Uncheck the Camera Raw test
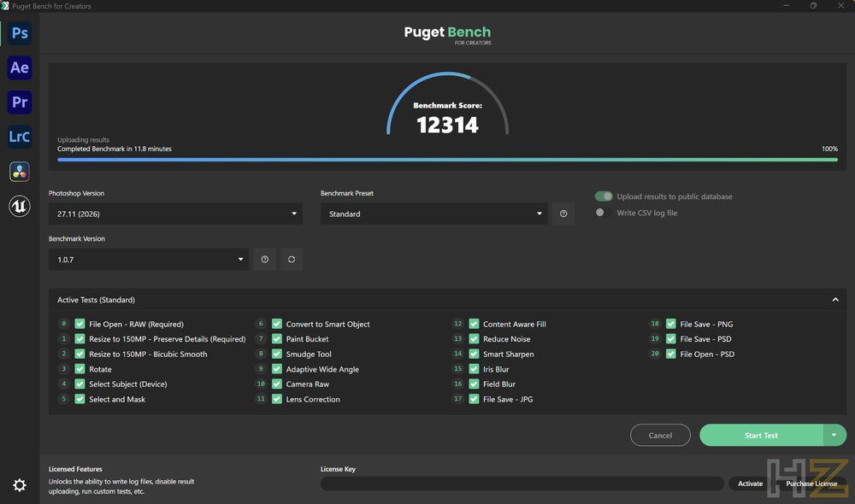The width and height of the screenshot is (855, 504). 277,384
